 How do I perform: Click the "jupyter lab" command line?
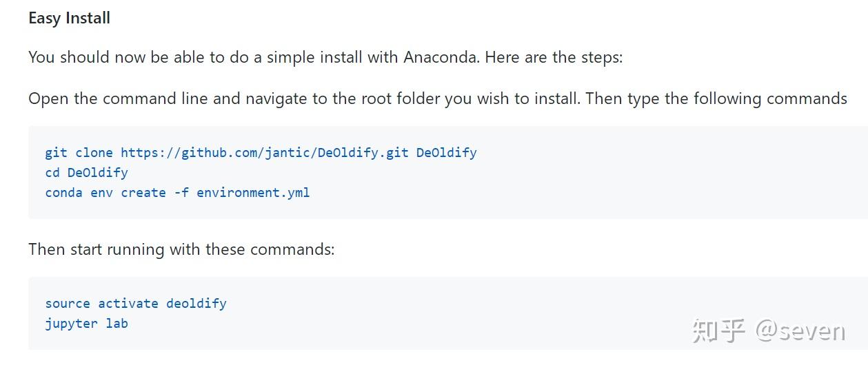(86, 323)
